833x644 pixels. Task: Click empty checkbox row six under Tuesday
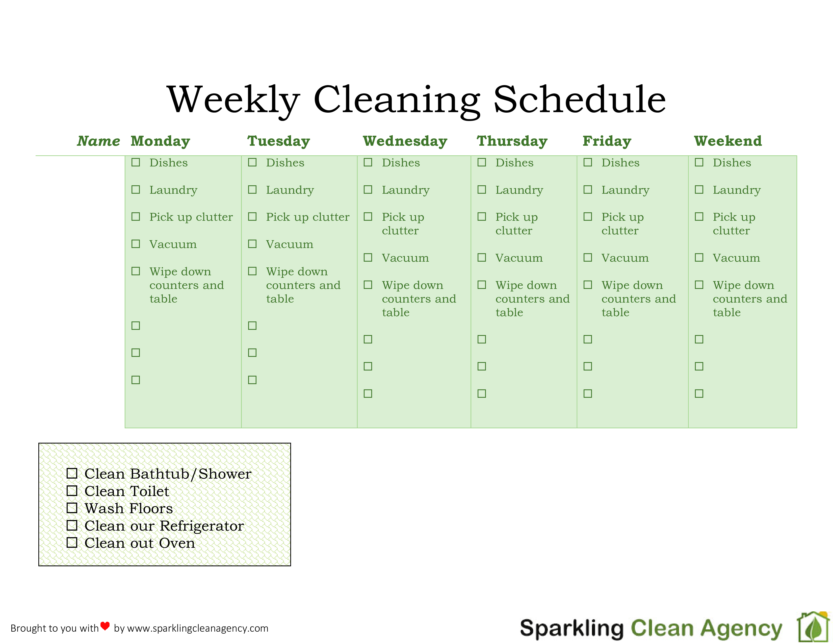[x=252, y=325]
